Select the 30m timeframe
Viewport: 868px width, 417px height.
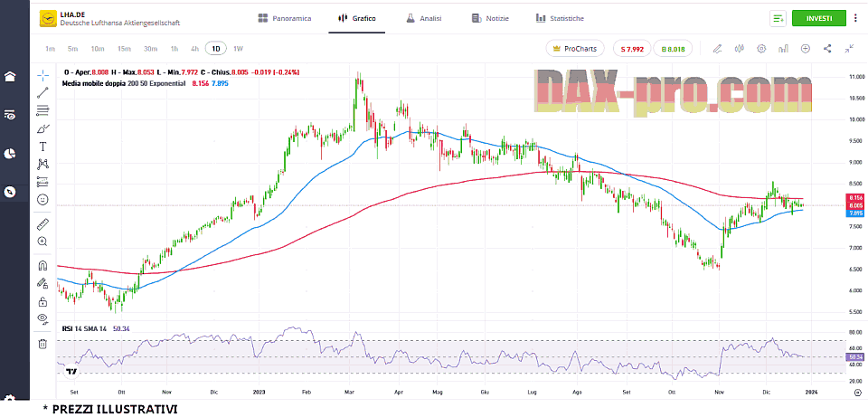pos(151,49)
